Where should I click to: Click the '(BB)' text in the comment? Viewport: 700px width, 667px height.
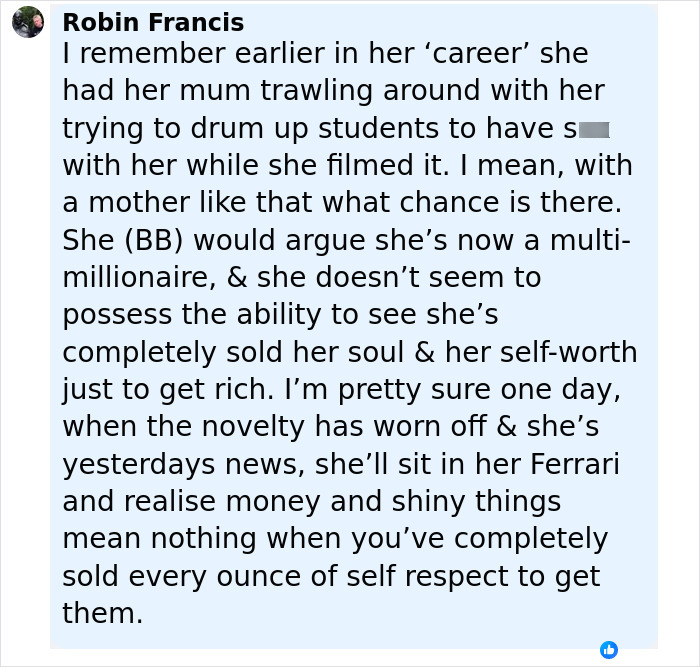tap(154, 241)
